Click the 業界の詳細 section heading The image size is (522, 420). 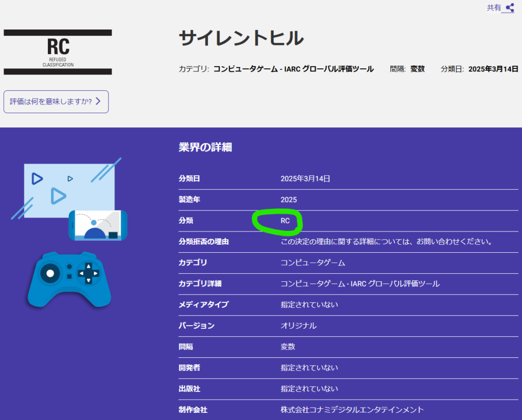point(205,147)
